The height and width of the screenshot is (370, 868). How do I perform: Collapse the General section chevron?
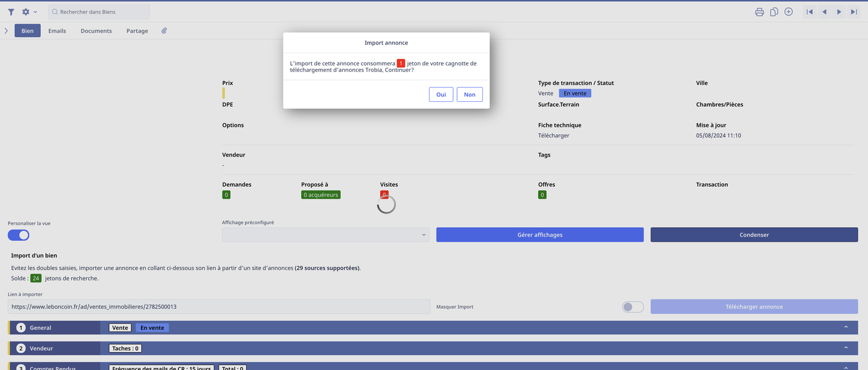(846, 327)
